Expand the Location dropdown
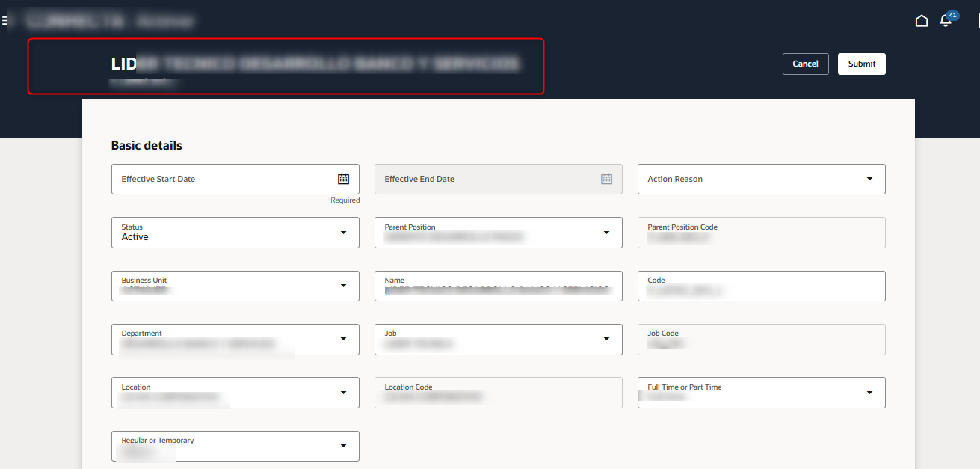980x469 pixels. tap(343, 393)
